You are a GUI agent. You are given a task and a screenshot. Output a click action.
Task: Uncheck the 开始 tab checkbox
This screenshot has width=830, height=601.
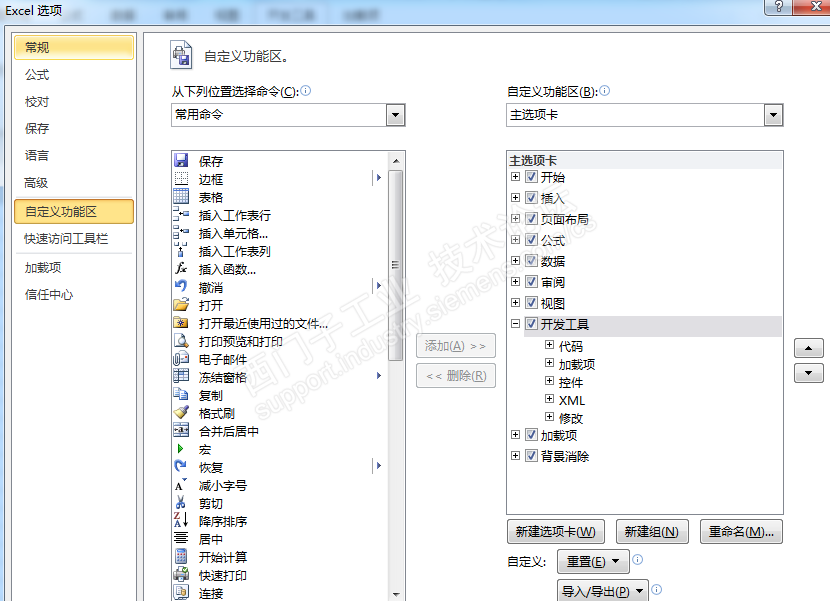pyautogui.click(x=531, y=176)
